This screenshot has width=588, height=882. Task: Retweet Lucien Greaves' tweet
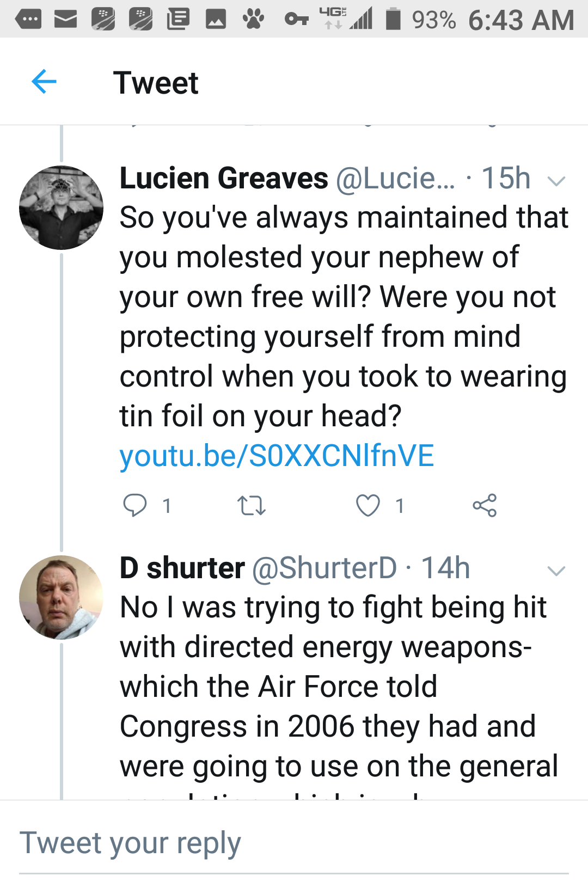point(252,506)
